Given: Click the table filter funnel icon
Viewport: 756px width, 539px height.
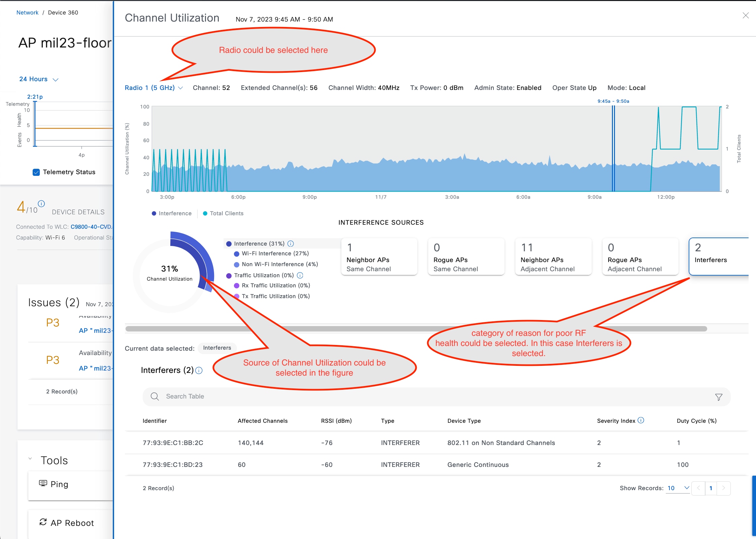Looking at the screenshot, I should click(719, 397).
